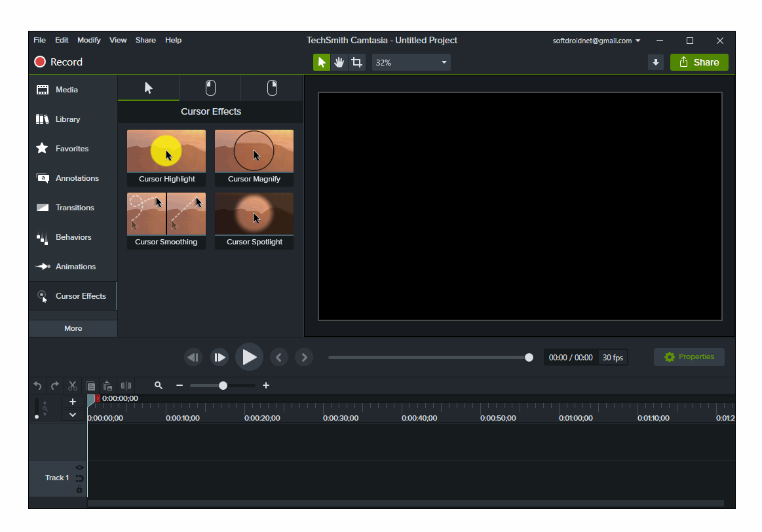Toggle the Track 1 lock icon
Viewport: 762px width, 532px height.
(x=79, y=489)
